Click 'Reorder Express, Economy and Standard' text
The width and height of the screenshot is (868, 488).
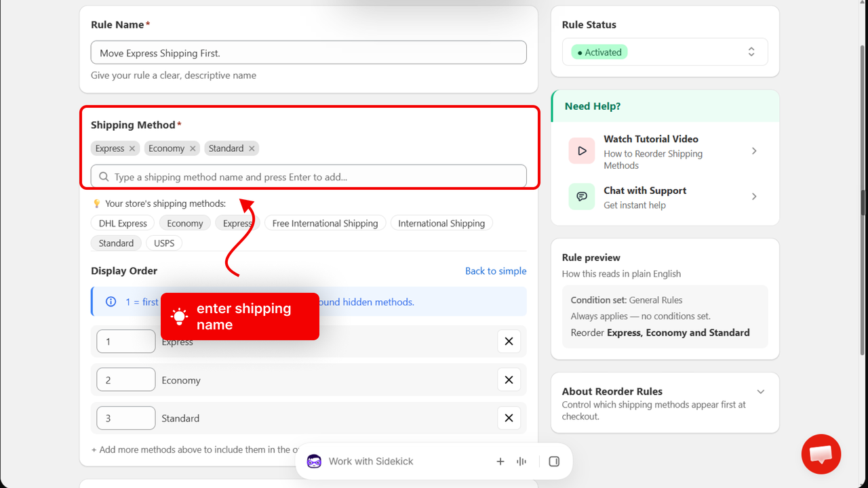pos(660,333)
